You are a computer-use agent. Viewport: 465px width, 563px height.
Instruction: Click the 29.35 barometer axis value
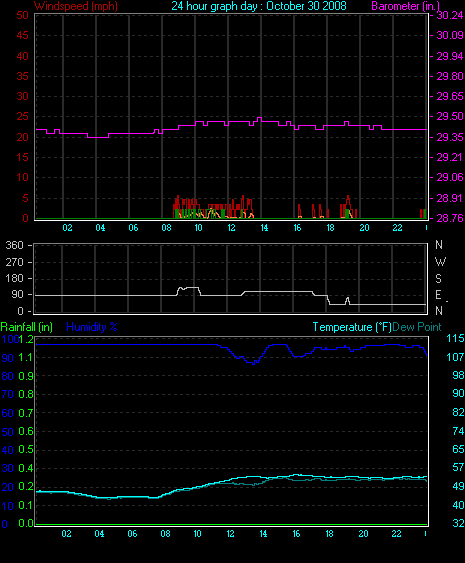point(450,137)
